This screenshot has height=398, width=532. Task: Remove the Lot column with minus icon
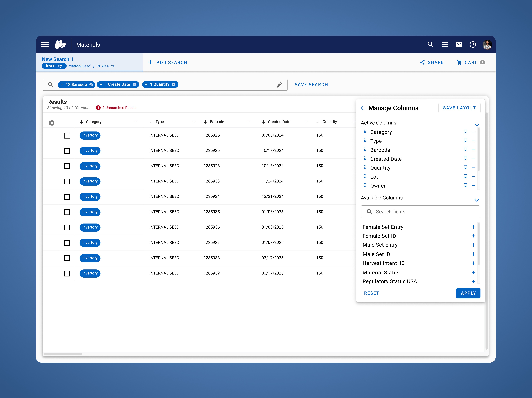tap(473, 177)
